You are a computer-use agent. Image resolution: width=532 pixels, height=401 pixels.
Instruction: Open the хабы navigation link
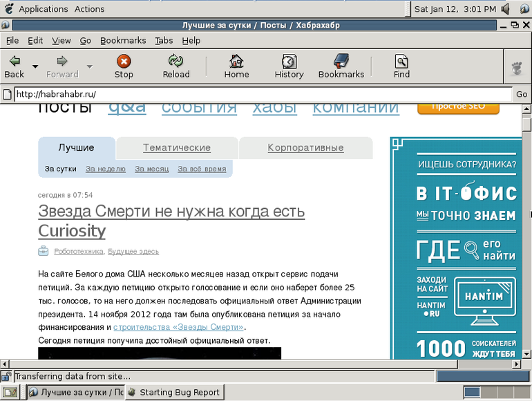click(x=275, y=109)
